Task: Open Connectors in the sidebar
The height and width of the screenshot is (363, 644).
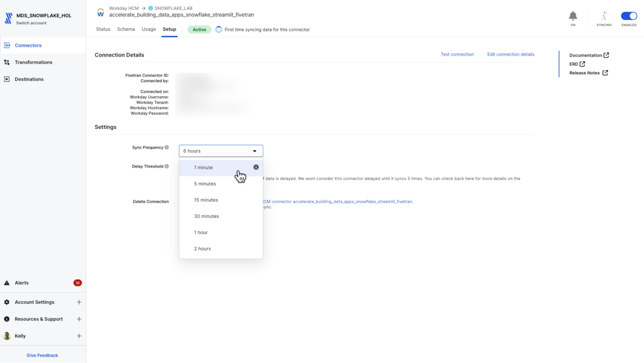Action: pyautogui.click(x=43, y=45)
